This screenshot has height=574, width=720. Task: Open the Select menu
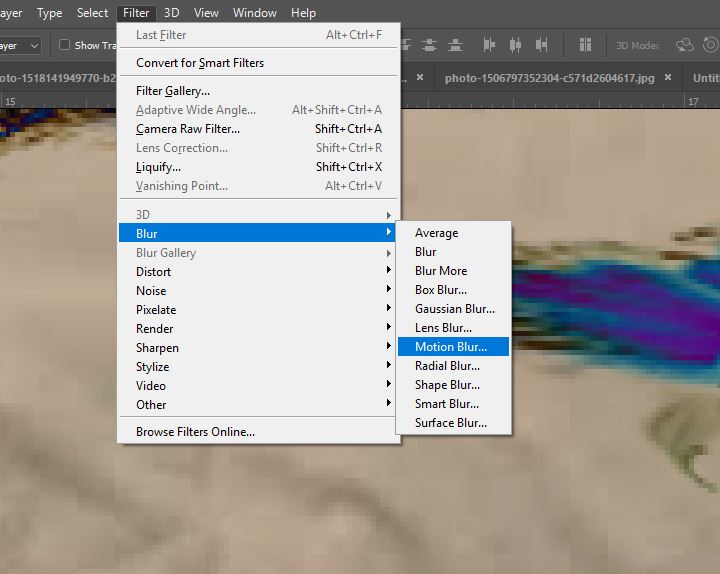pos(92,13)
